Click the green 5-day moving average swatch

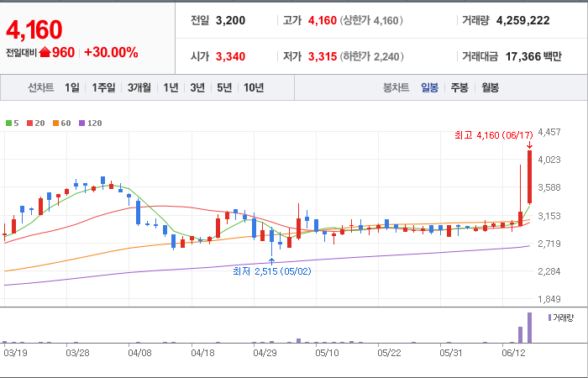point(8,123)
